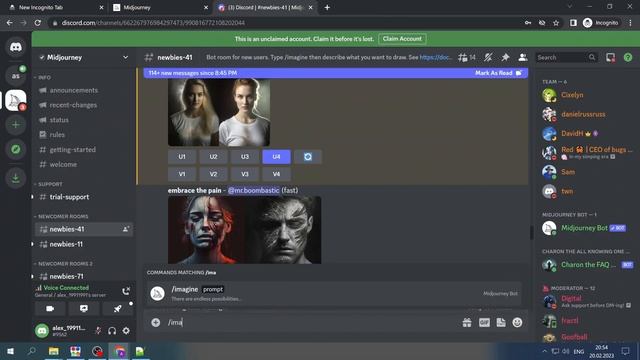Image resolution: width=640 pixels, height=360 pixels.
Task: Click the U3 upscale button
Action: [245, 157]
